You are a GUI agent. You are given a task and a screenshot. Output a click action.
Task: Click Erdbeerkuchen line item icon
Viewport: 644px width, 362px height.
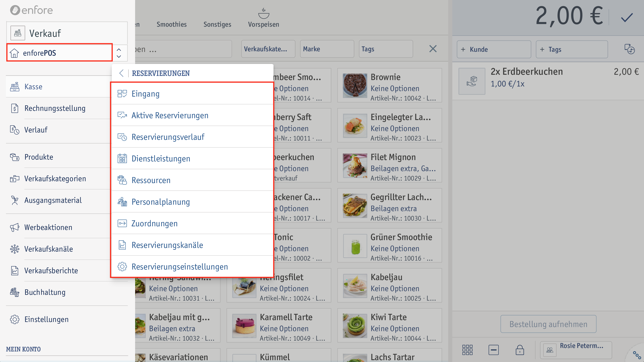point(472,81)
